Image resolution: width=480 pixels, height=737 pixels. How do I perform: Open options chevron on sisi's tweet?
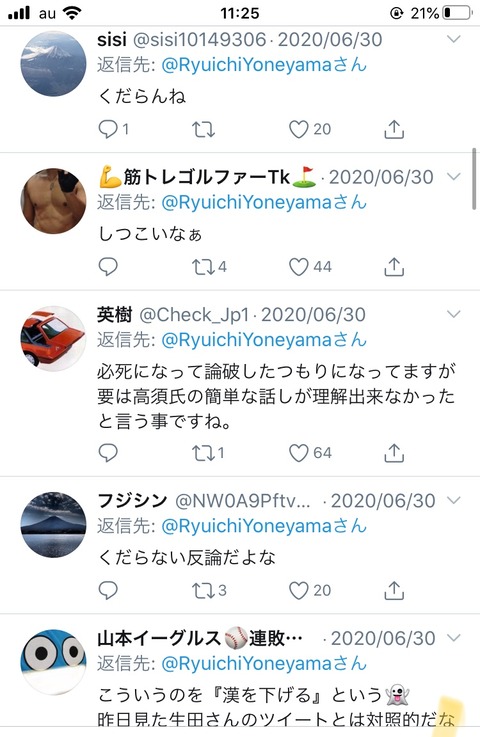click(454, 39)
